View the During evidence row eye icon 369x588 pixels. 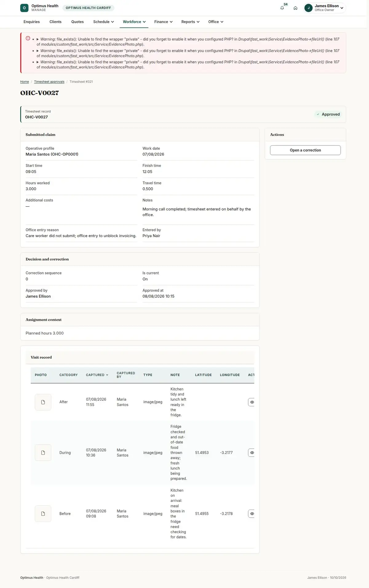point(252,453)
